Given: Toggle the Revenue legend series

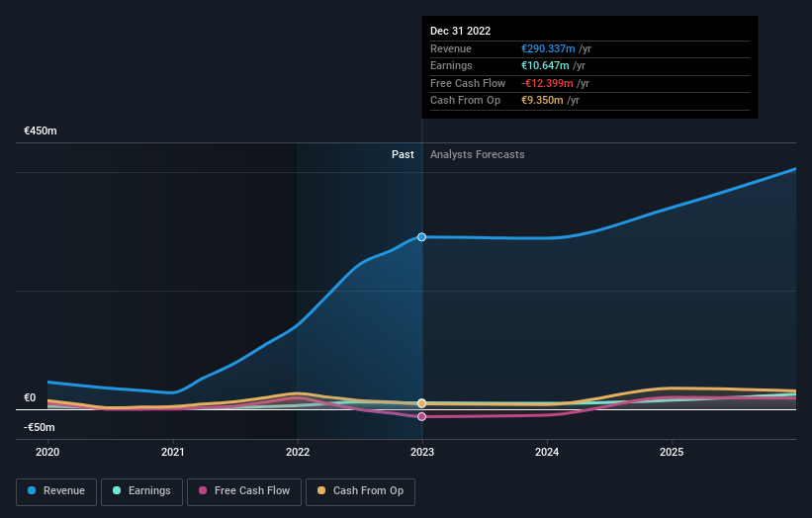Looking at the screenshot, I should [x=56, y=491].
